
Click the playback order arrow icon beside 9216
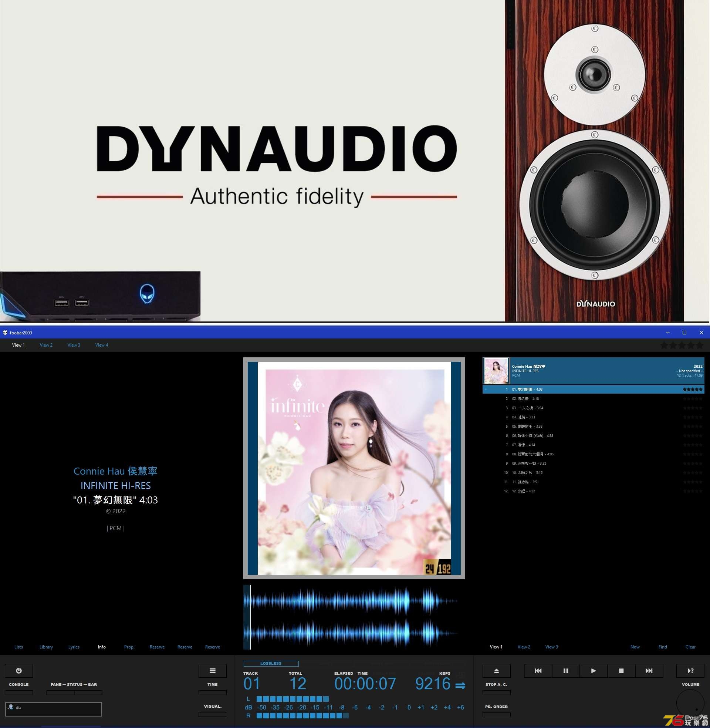(460, 685)
